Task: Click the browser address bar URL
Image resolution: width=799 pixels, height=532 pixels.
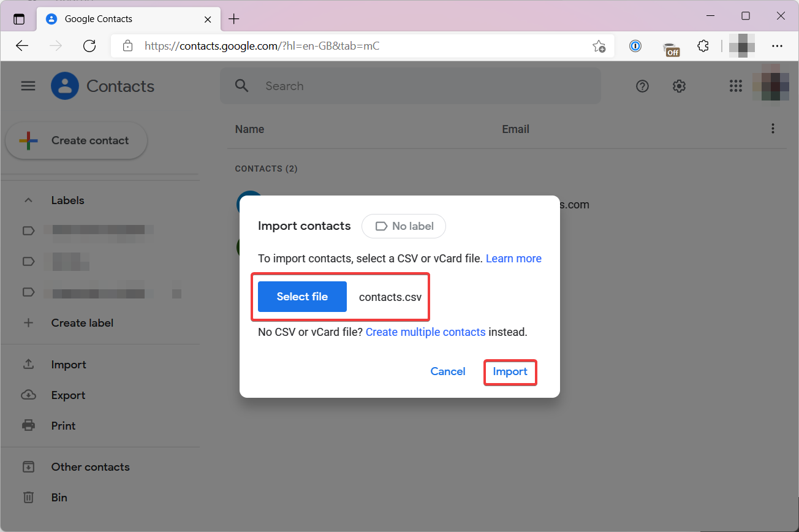Action: [262, 46]
